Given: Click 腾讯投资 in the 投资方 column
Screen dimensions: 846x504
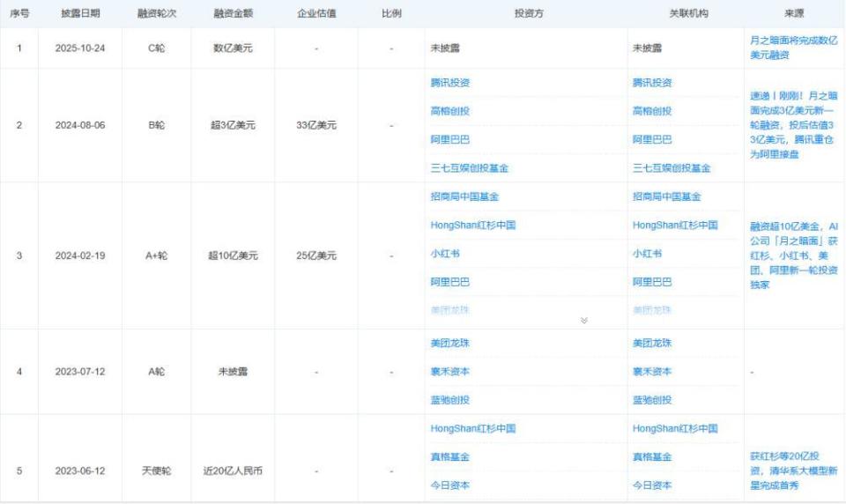Looking at the screenshot, I should click(x=450, y=83).
